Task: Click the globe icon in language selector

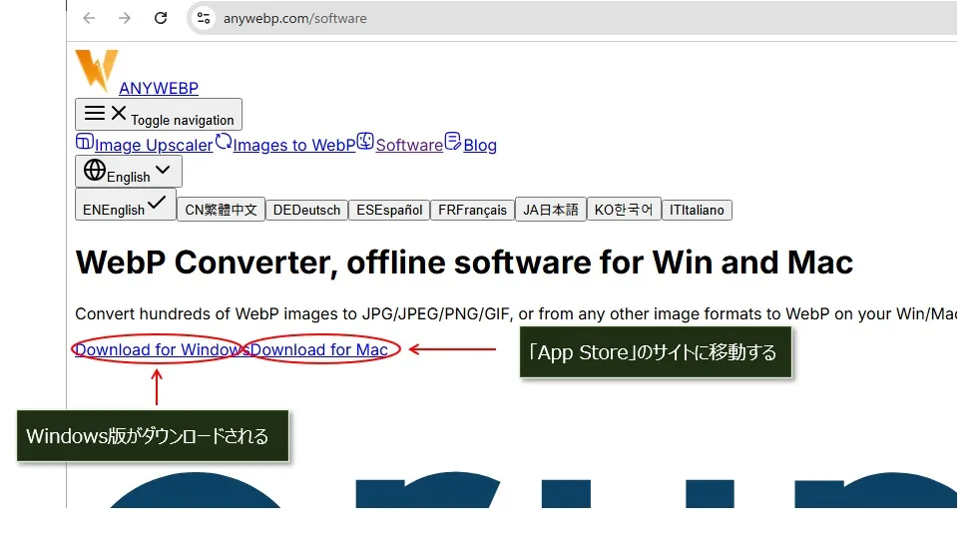Action: 95,170
